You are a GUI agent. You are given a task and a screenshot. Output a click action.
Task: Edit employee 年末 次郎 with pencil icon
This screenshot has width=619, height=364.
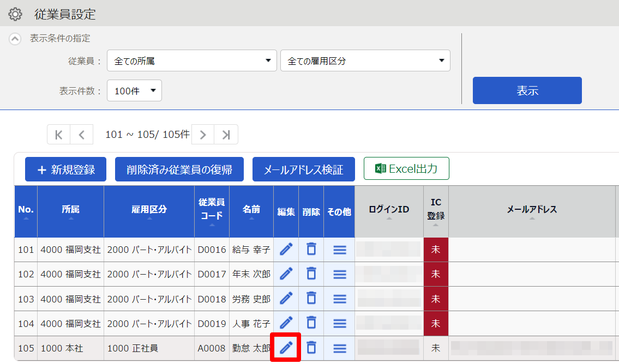pyautogui.click(x=286, y=274)
